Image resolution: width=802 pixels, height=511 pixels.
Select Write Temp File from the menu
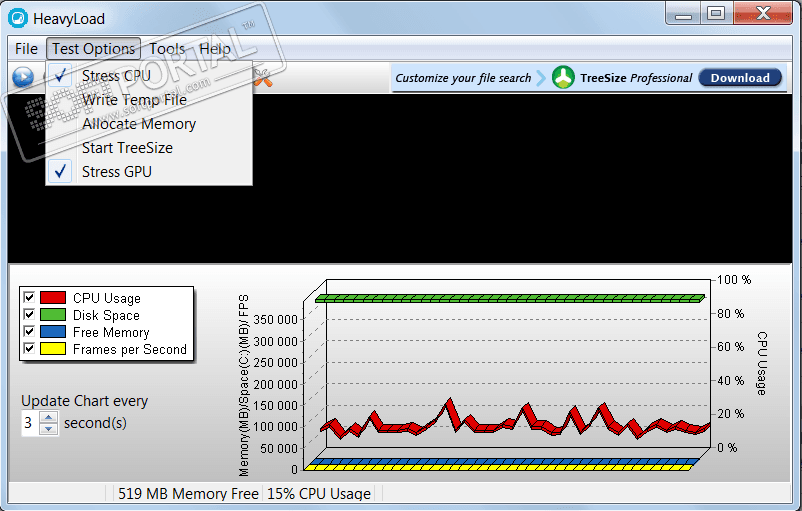(x=149, y=100)
